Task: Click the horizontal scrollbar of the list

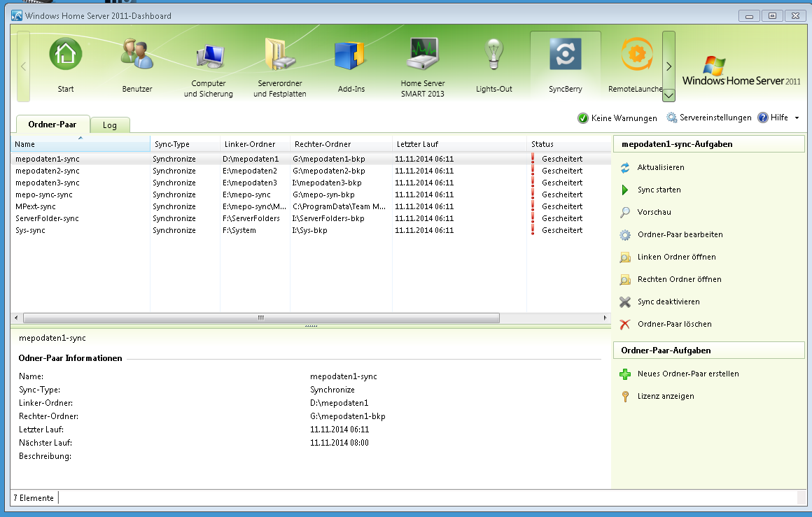Action: pos(261,318)
